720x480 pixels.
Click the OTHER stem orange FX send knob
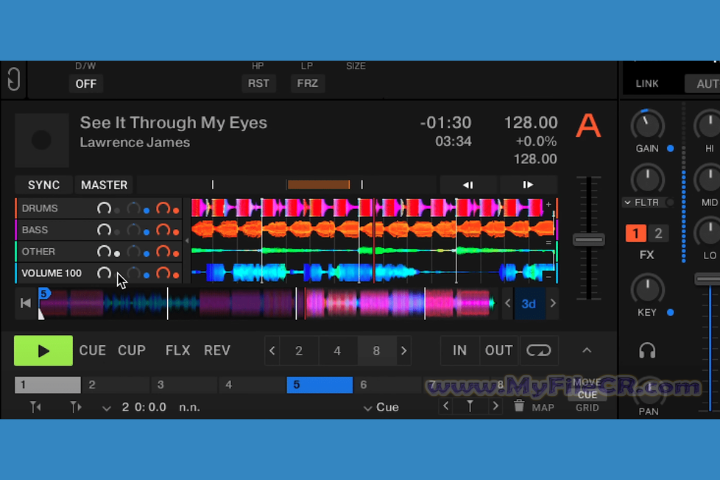click(x=163, y=251)
